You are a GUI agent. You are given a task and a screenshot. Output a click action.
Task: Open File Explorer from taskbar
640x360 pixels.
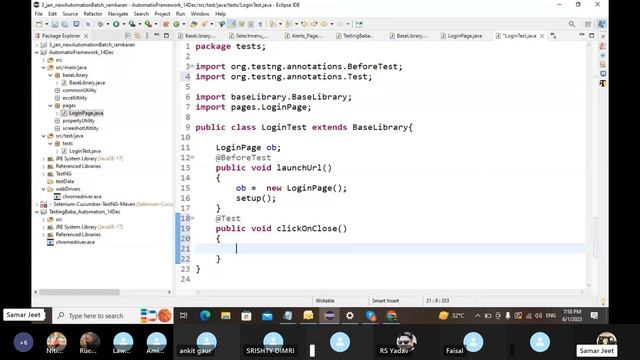[x=226, y=316]
